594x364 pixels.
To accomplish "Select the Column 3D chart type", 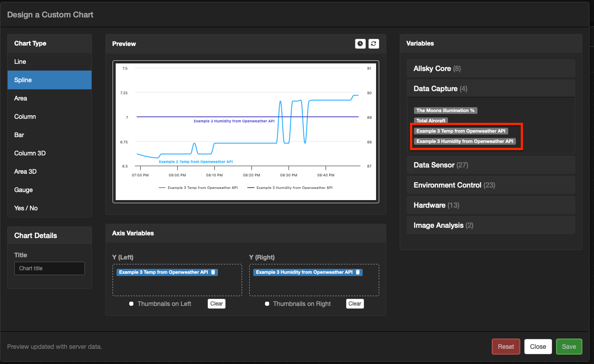I will coord(30,153).
